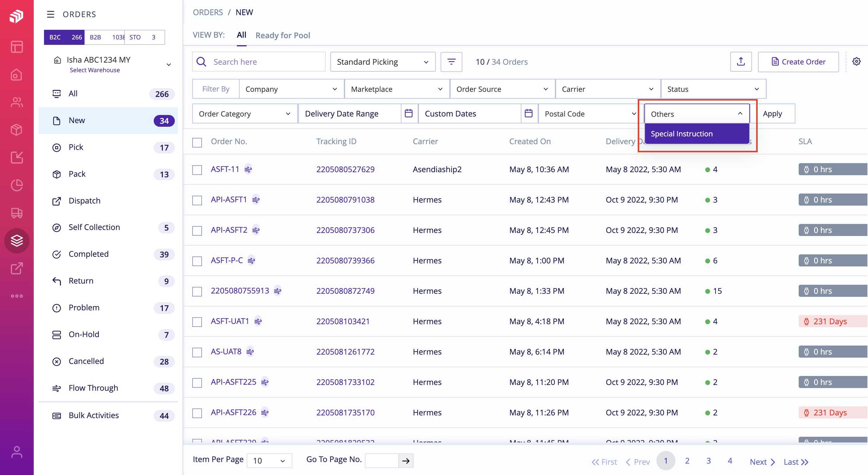Click the filter icon beside Standard Picking

coord(451,62)
